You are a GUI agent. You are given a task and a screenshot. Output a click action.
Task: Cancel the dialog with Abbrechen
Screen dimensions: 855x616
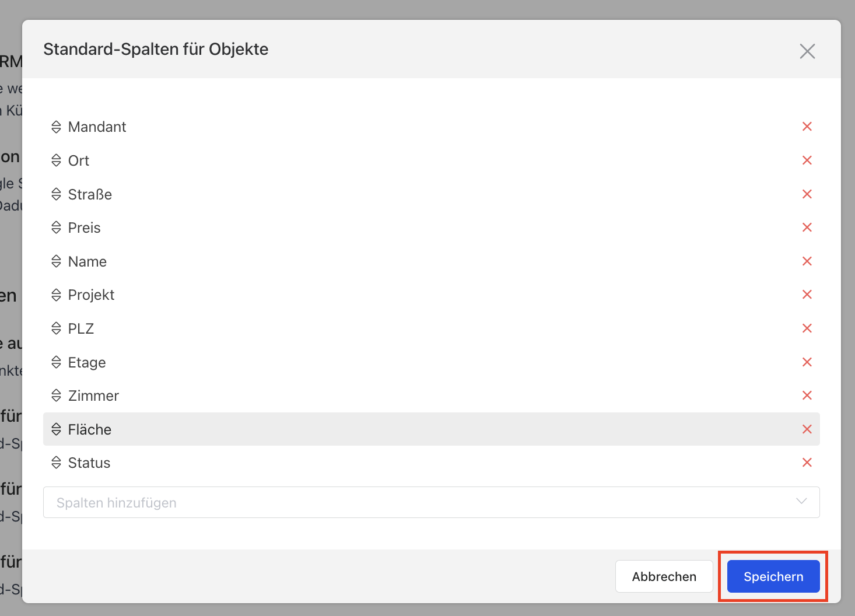[x=664, y=576]
